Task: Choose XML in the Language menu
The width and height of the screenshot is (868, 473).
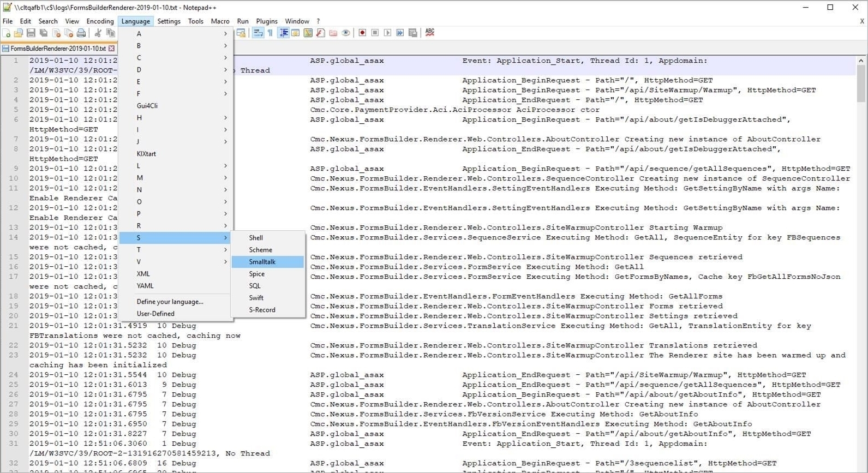Action: [143, 274]
